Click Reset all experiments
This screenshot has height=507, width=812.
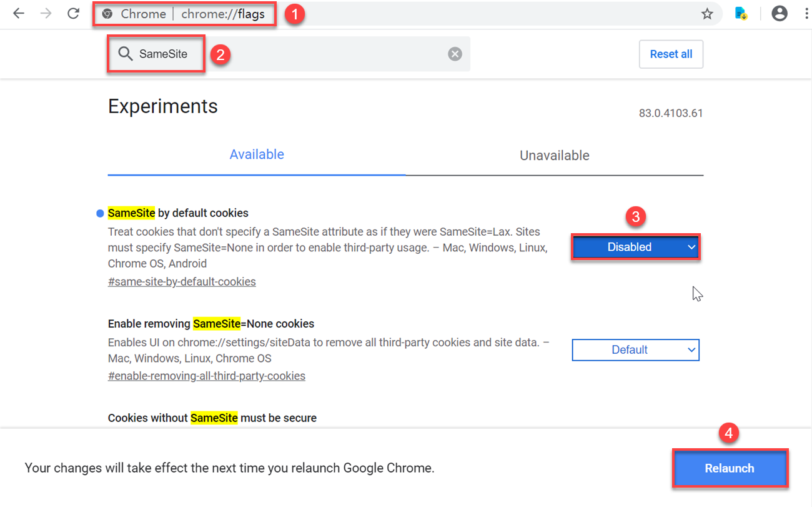click(671, 54)
